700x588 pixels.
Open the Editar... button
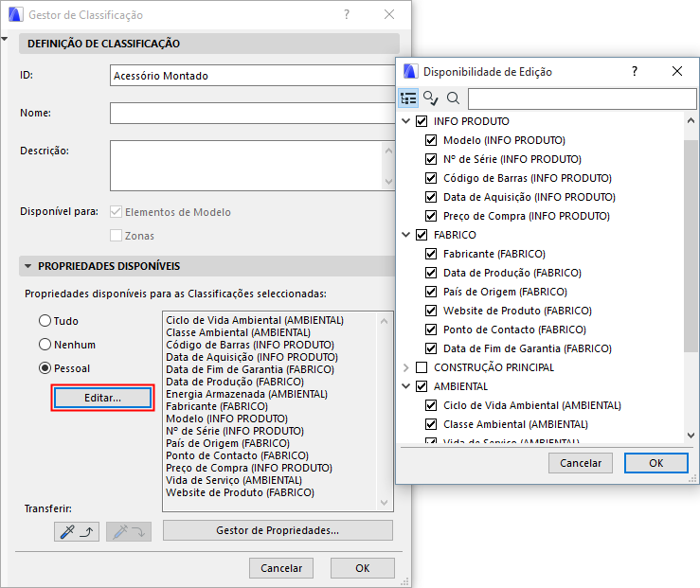tap(102, 398)
